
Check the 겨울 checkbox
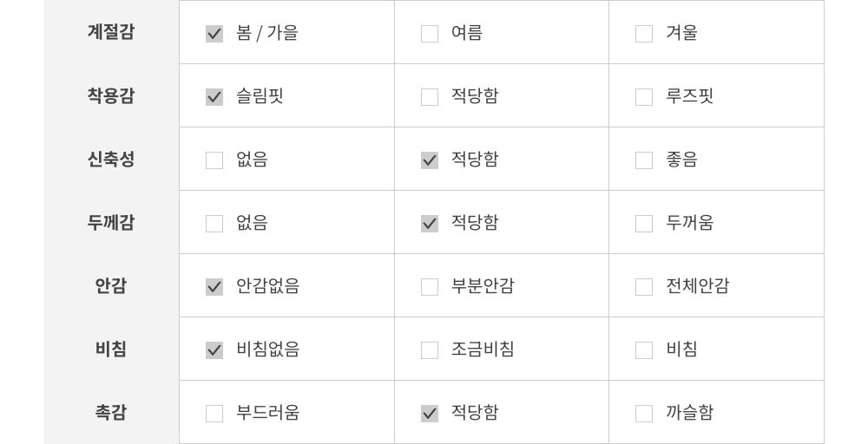coord(644,34)
